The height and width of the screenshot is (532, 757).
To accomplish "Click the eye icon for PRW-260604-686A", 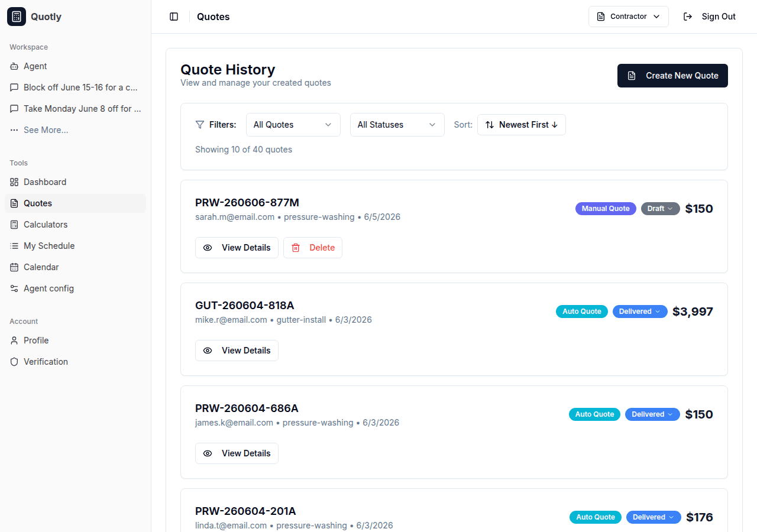I will click(208, 453).
